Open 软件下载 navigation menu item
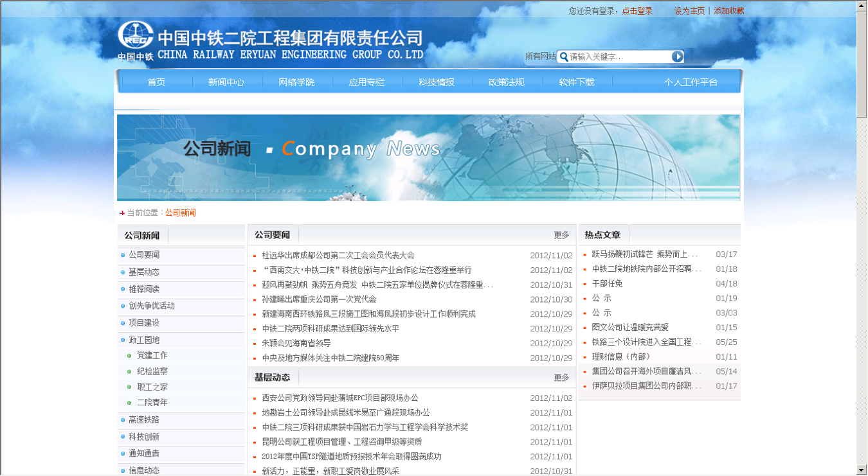The image size is (868, 476). click(x=576, y=82)
